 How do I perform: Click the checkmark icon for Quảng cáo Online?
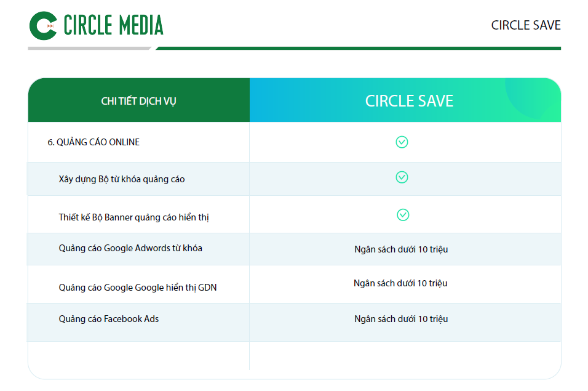click(x=402, y=142)
